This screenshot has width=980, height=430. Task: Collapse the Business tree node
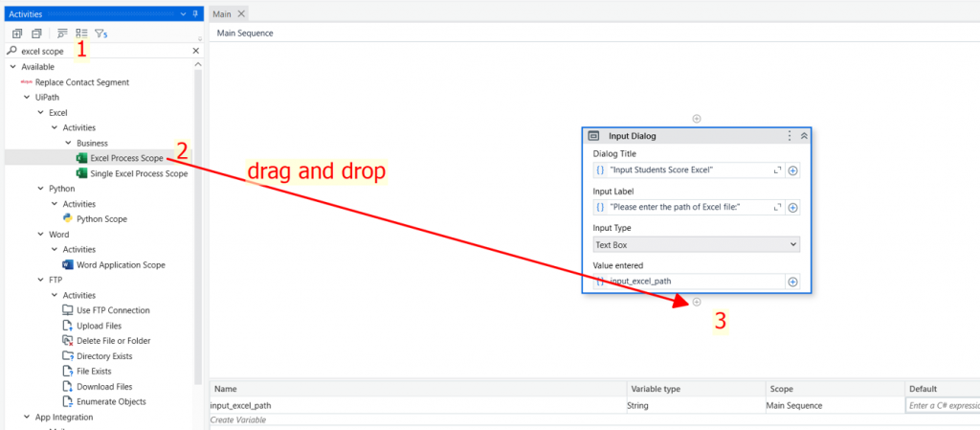[x=68, y=143]
